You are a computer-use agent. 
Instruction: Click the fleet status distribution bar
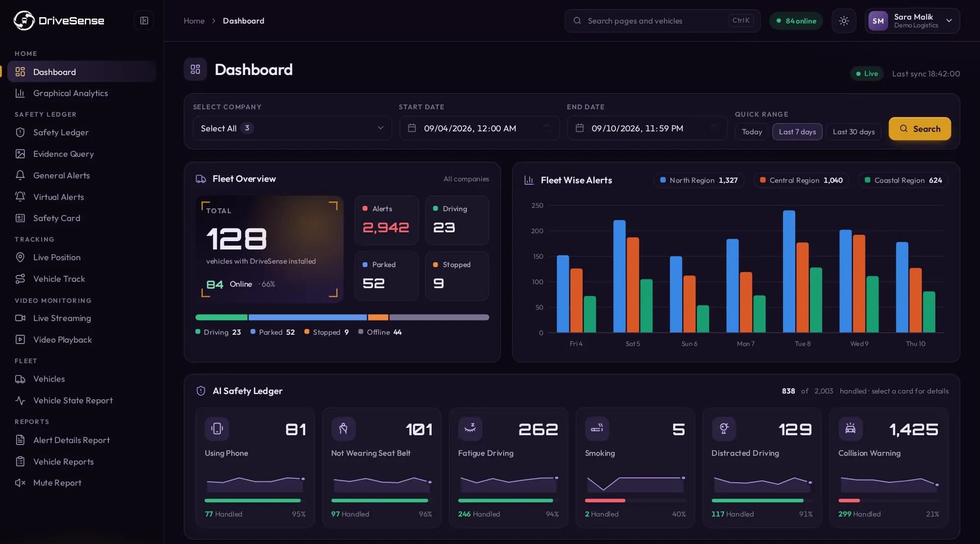(x=342, y=318)
